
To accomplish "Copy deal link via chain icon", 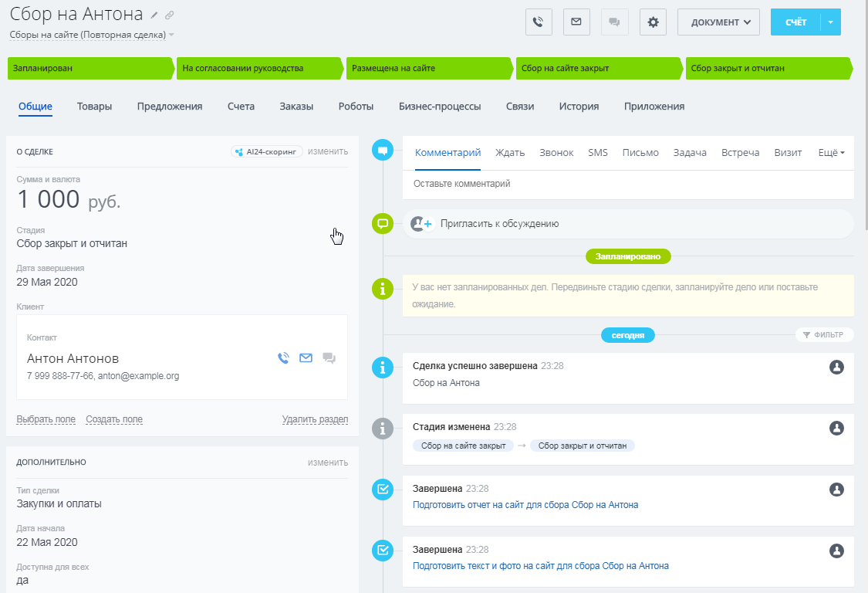I will pyautogui.click(x=170, y=15).
